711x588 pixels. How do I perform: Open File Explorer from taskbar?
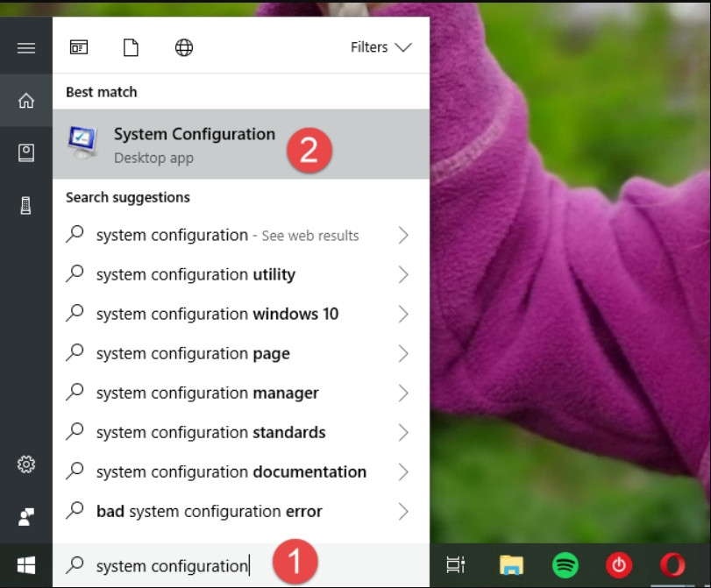coord(511,565)
